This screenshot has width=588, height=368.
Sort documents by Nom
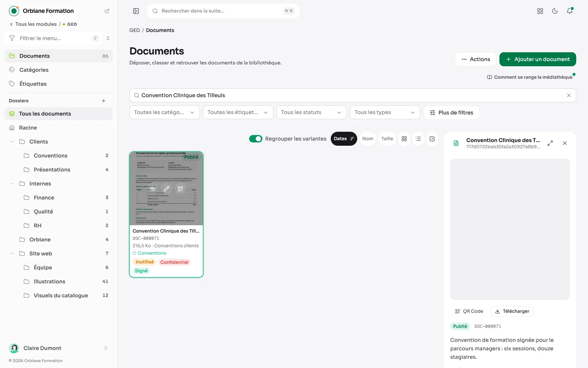(x=367, y=139)
